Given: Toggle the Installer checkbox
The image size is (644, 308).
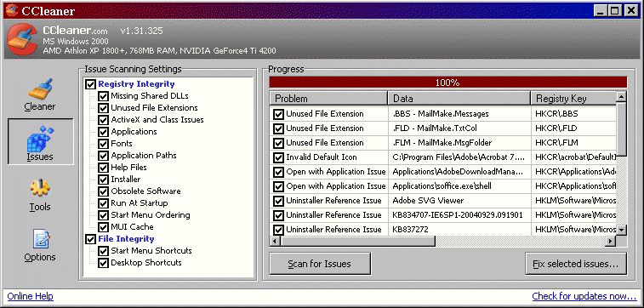Looking at the screenshot, I should [x=103, y=180].
